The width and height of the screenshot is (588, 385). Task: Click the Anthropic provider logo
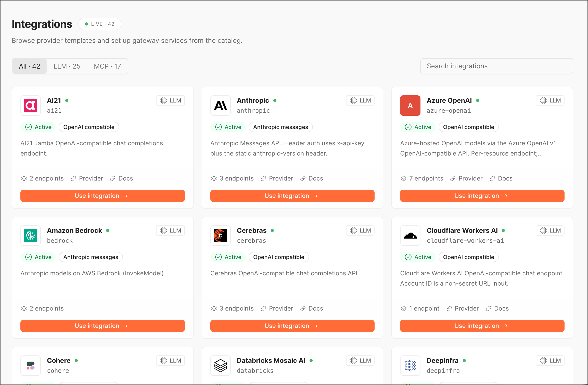click(221, 106)
